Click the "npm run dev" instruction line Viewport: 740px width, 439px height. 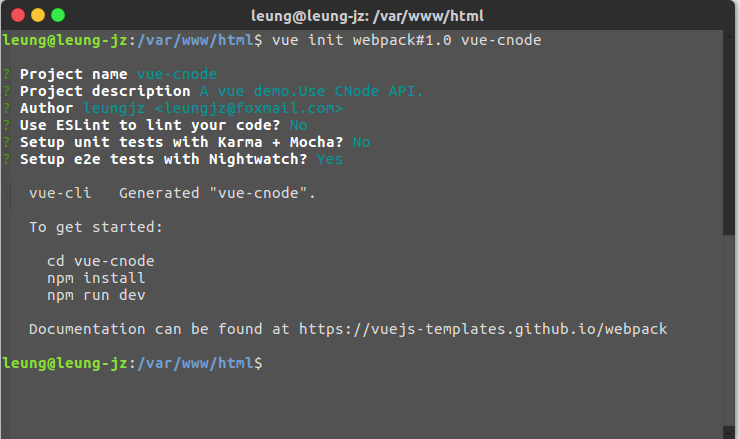pos(96,295)
